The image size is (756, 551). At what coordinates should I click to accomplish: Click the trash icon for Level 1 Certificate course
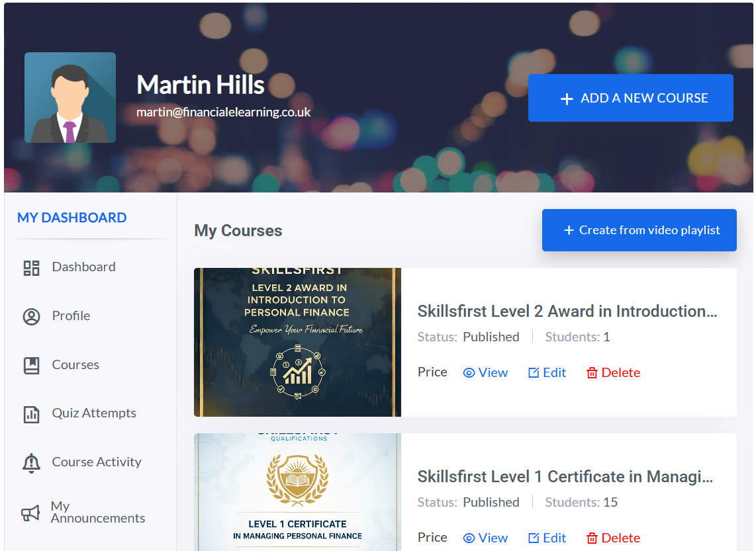coord(592,538)
